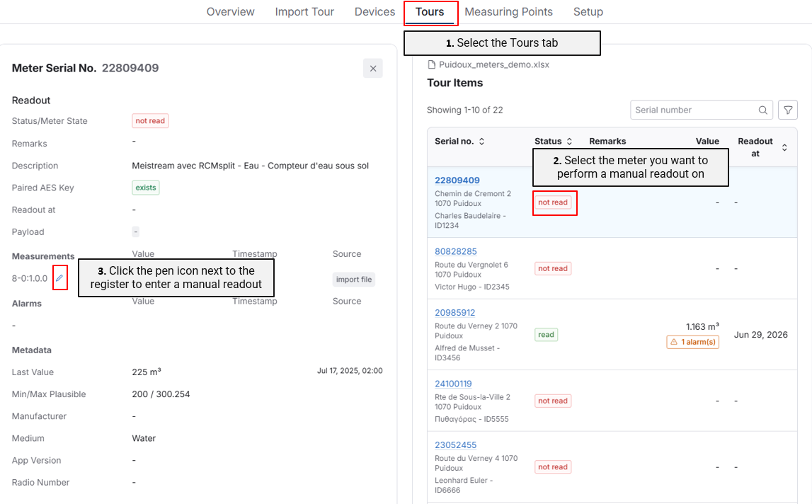Viewport: 812px width, 504px height.
Task: Click the Rte de Sous-la-Ville 2 address
Action: tap(472, 402)
